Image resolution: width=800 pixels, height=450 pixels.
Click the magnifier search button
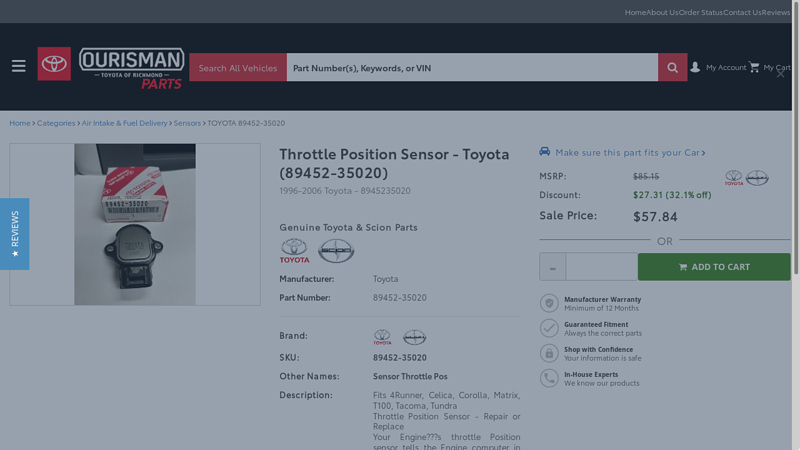pos(672,67)
